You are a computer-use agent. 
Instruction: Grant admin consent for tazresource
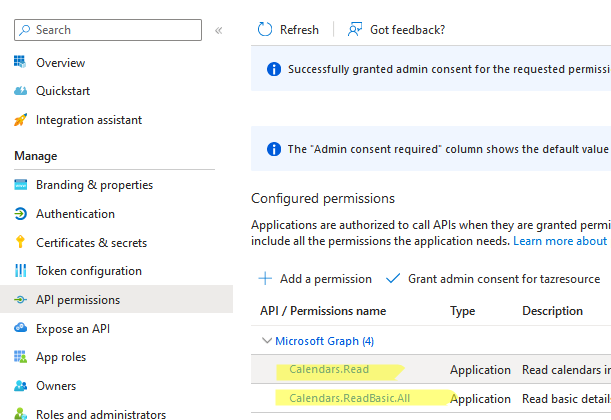click(x=504, y=279)
